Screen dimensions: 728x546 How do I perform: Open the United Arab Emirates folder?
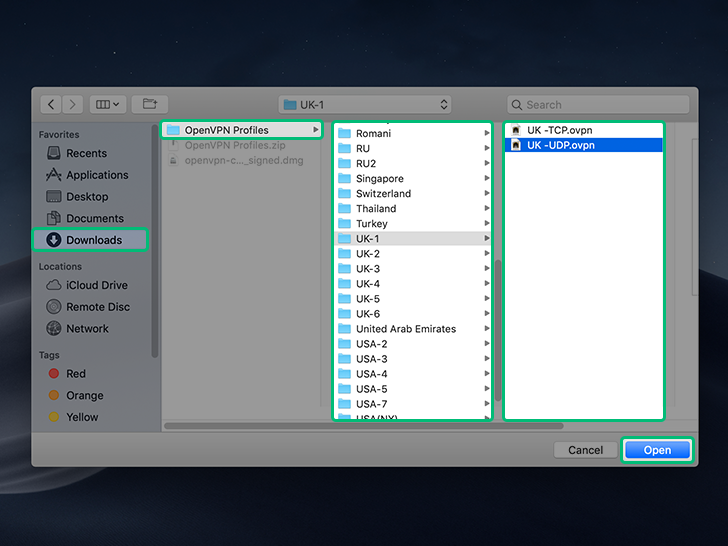pos(412,329)
